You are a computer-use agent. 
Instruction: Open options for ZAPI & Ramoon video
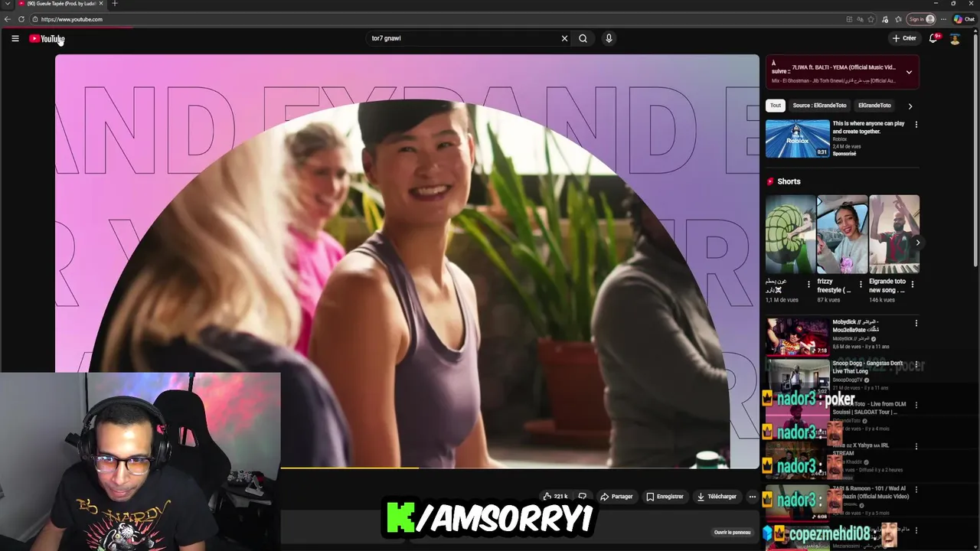click(x=916, y=489)
